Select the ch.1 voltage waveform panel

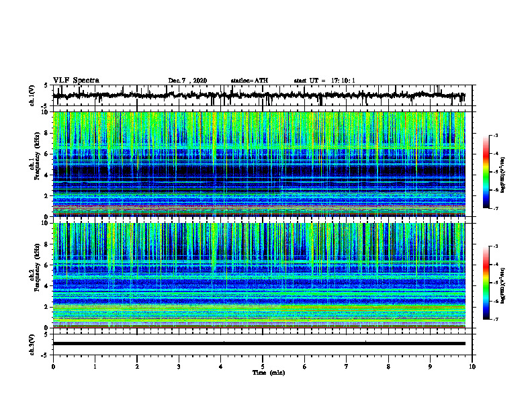(263, 95)
